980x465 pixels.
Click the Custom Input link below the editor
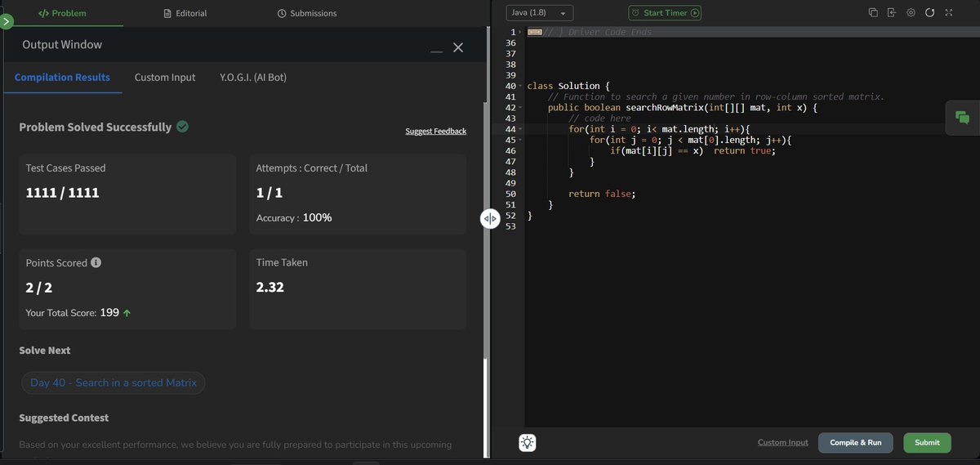(x=782, y=442)
